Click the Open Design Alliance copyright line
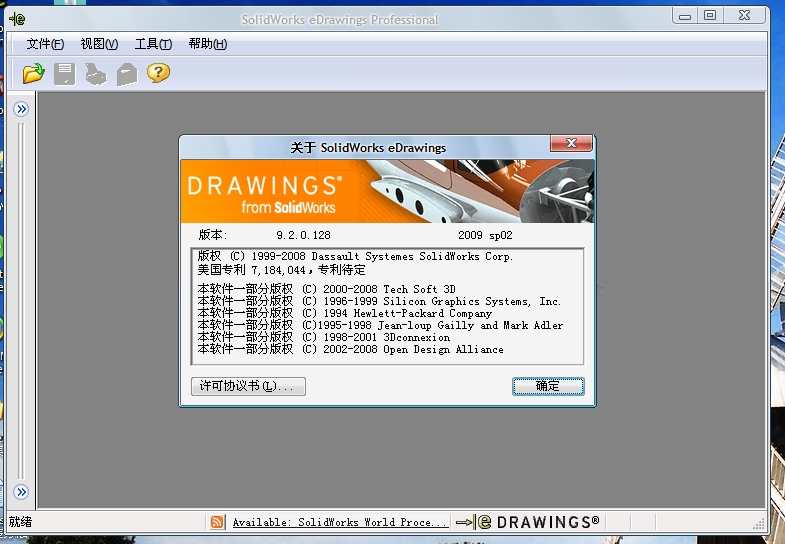The width and height of the screenshot is (785, 544). click(x=350, y=349)
